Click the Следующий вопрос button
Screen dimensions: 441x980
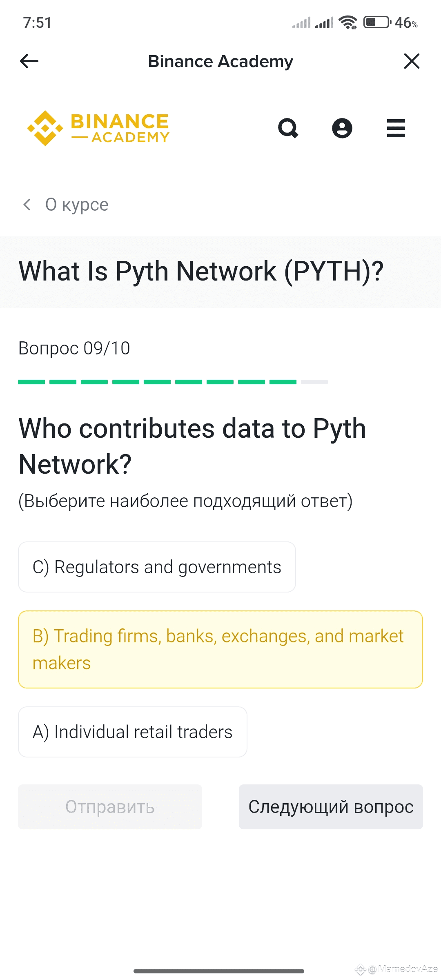point(331,807)
